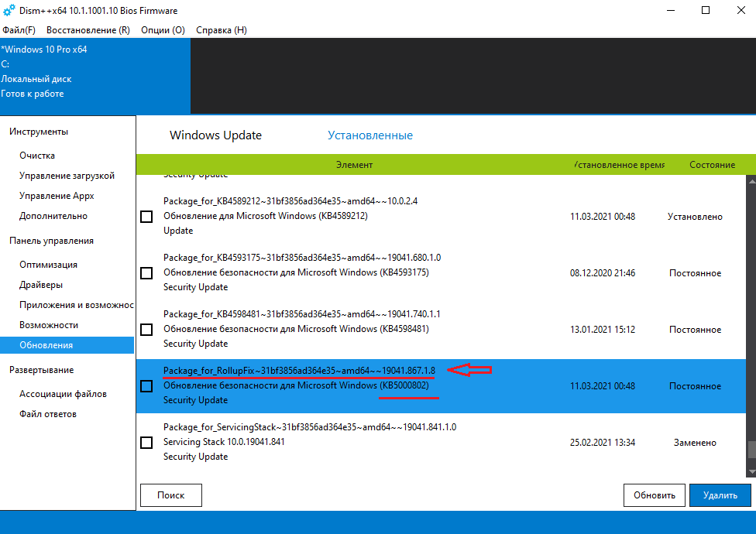
Task: Switch to the Установленные tab
Action: click(x=369, y=135)
